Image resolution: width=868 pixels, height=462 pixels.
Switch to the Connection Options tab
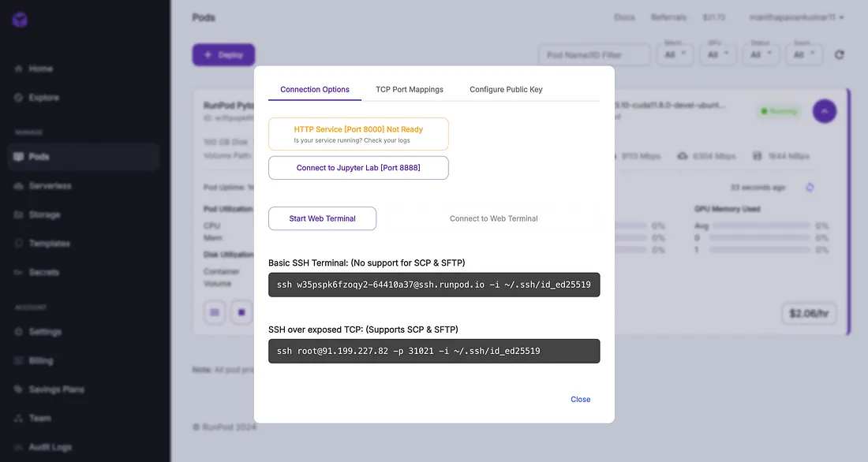coord(314,89)
